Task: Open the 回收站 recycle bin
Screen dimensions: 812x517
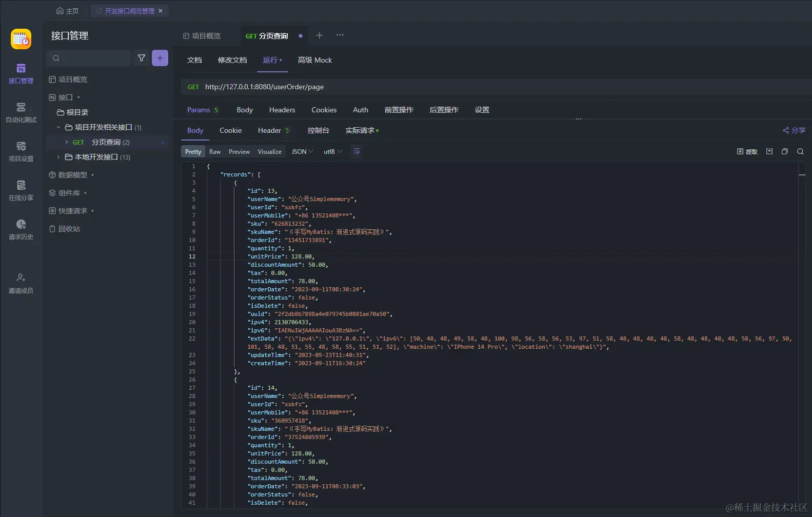Action: tap(65, 229)
